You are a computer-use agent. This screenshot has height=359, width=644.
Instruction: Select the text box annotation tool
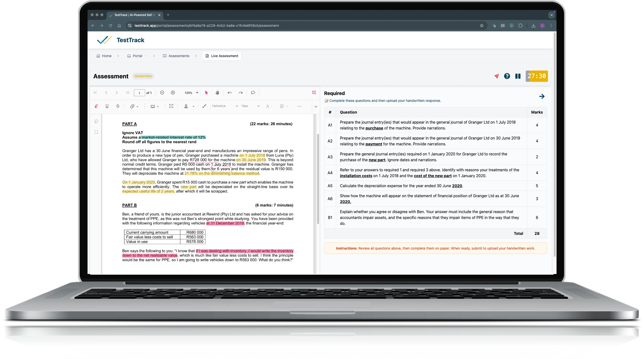tap(171, 106)
